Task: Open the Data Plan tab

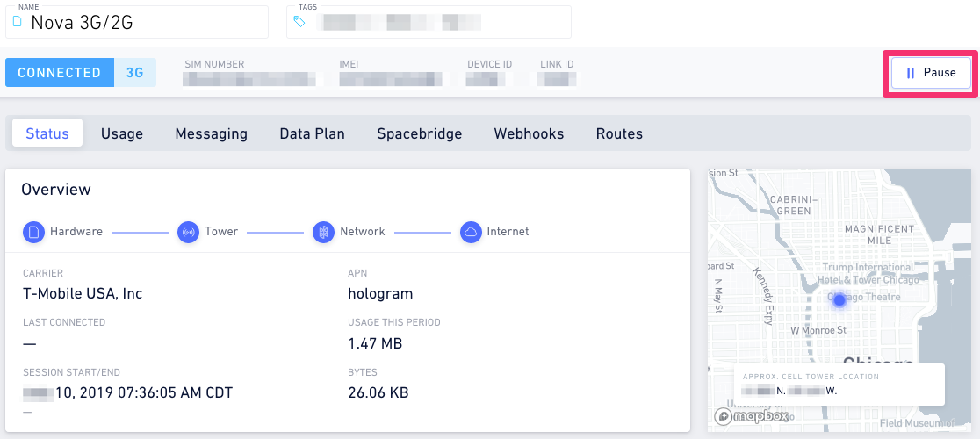Action: [x=312, y=133]
